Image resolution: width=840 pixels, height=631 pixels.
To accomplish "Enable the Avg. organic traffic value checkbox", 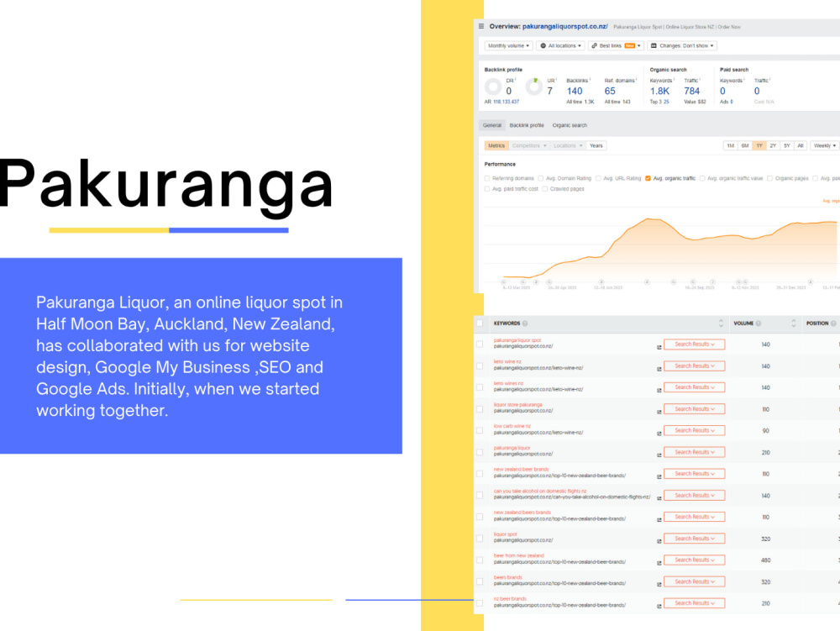I will [702, 178].
